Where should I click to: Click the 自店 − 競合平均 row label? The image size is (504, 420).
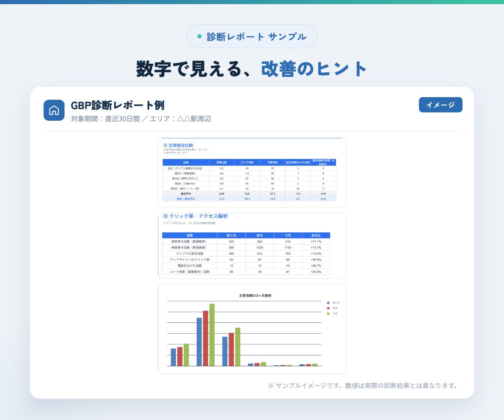click(186, 199)
